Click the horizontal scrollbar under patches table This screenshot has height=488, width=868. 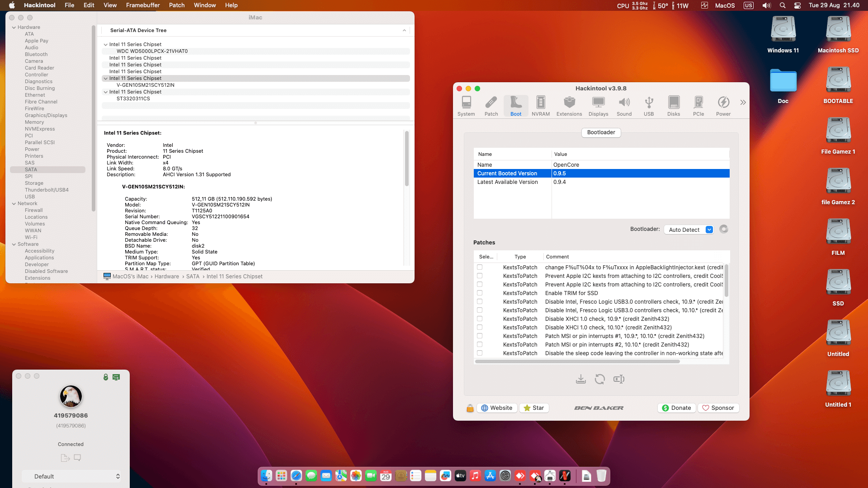[x=577, y=361]
